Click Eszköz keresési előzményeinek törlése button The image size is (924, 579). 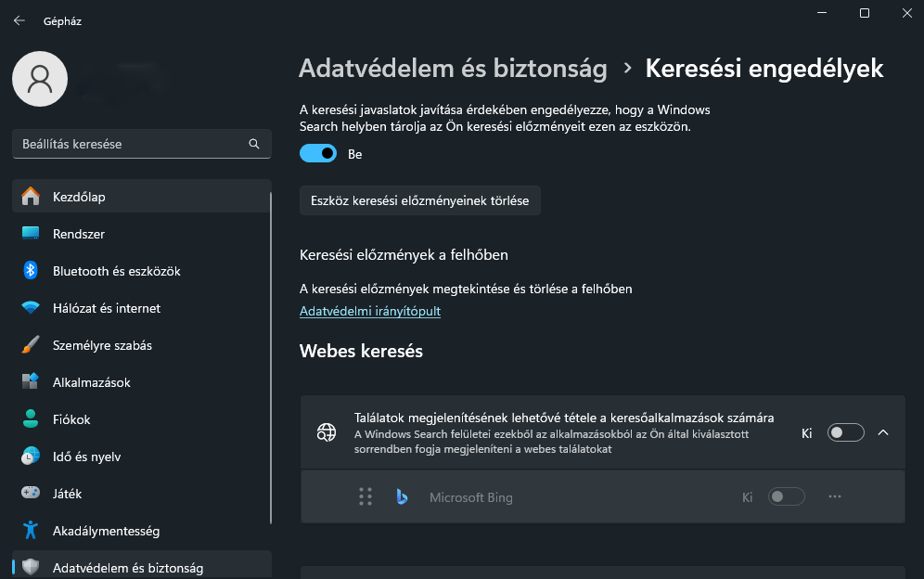tap(419, 200)
